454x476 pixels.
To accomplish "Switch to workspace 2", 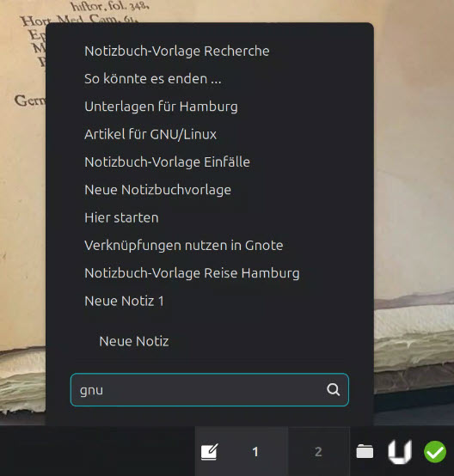I will coord(318,452).
